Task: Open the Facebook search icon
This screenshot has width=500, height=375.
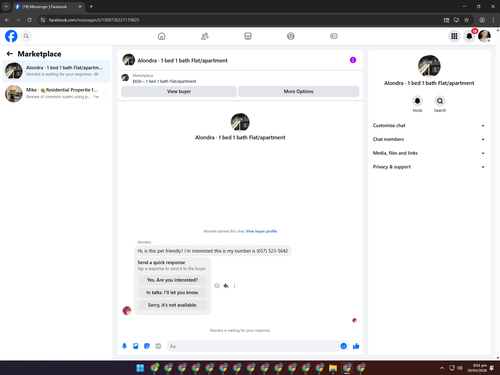Action: tap(26, 36)
